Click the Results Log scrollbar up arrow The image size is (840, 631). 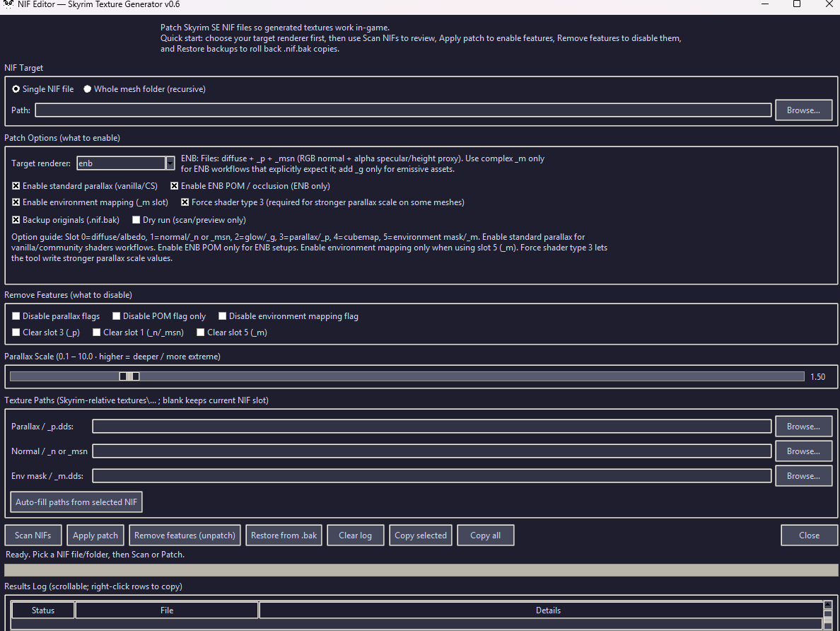click(828, 605)
